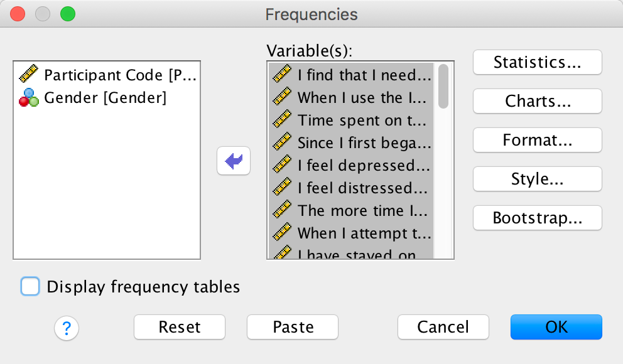
Task: Open help with the question mark icon
Action: pos(67,327)
